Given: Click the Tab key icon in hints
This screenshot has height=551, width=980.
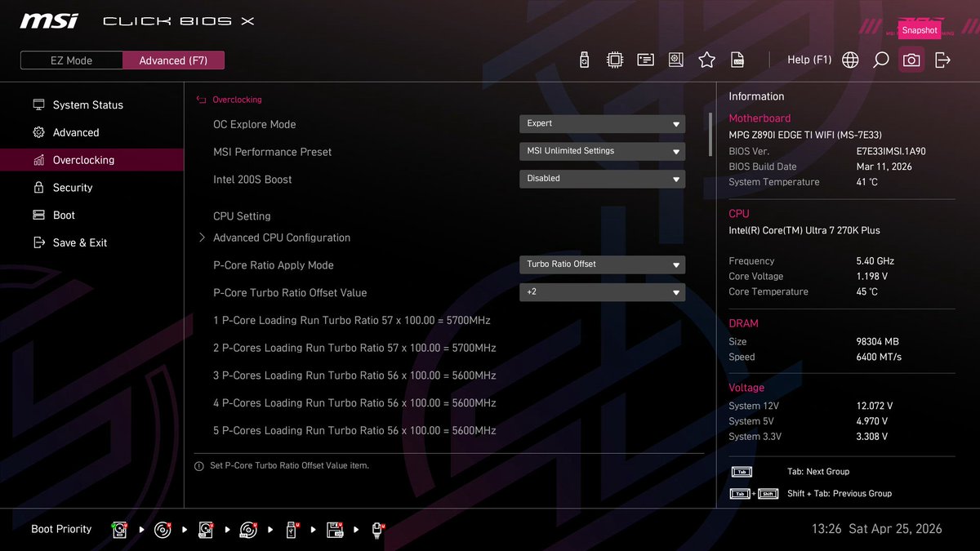Looking at the screenshot, I should (742, 472).
